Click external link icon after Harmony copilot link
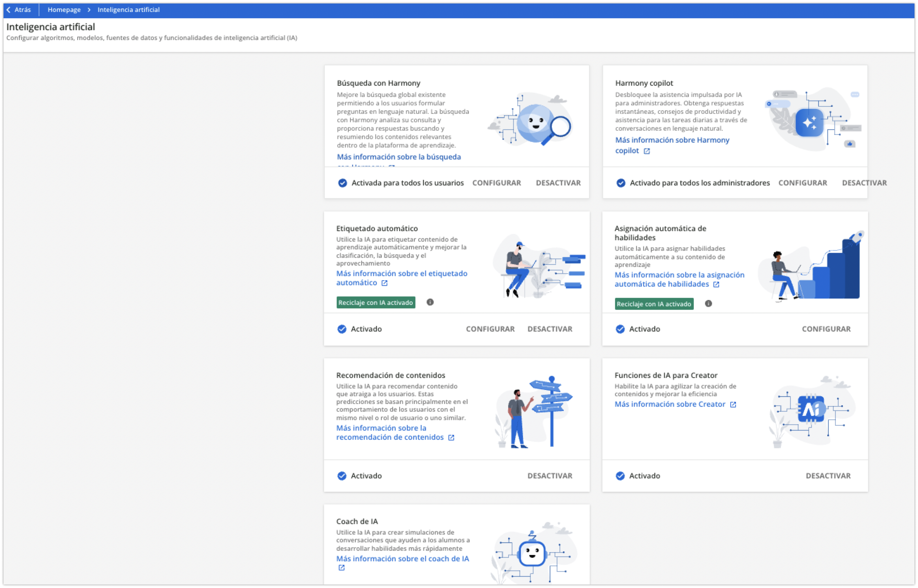Image resolution: width=918 pixels, height=588 pixels. pyautogui.click(x=646, y=151)
